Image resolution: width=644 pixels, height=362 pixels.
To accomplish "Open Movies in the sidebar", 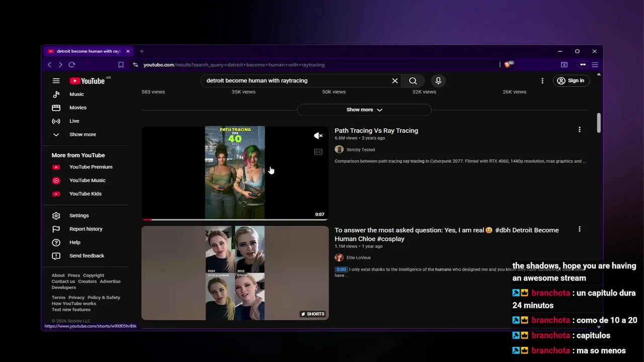I will click(78, 108).
